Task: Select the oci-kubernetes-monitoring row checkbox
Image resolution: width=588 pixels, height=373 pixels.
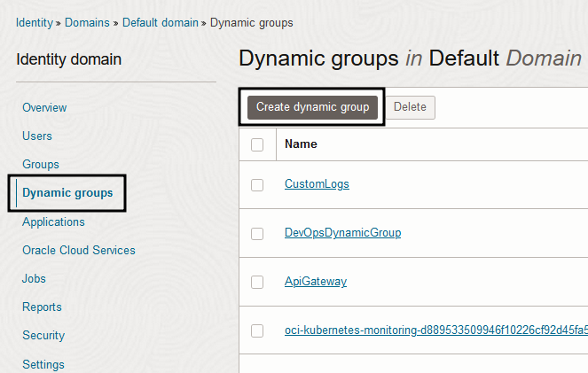Action: [x=257, y=330]
